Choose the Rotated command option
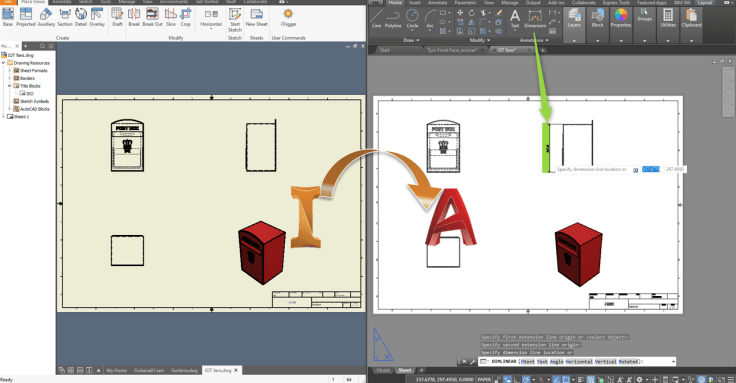Screen dimensions: 736x383 point(628,361)
